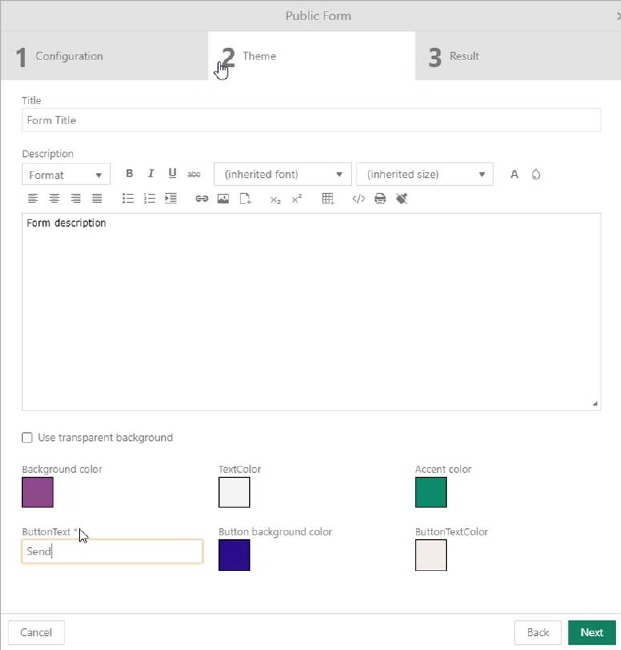This screenshot has width=621, height=650.
Task: Open the Accent color green swatch
Action: 431,492
